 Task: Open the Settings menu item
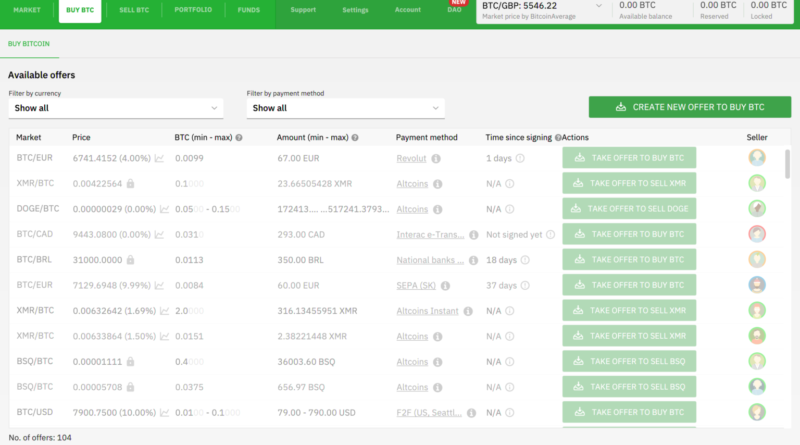coord(355,10)
